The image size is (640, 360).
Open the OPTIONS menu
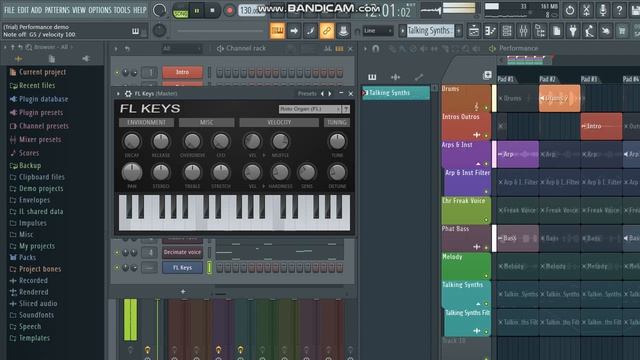click(100, 10)
